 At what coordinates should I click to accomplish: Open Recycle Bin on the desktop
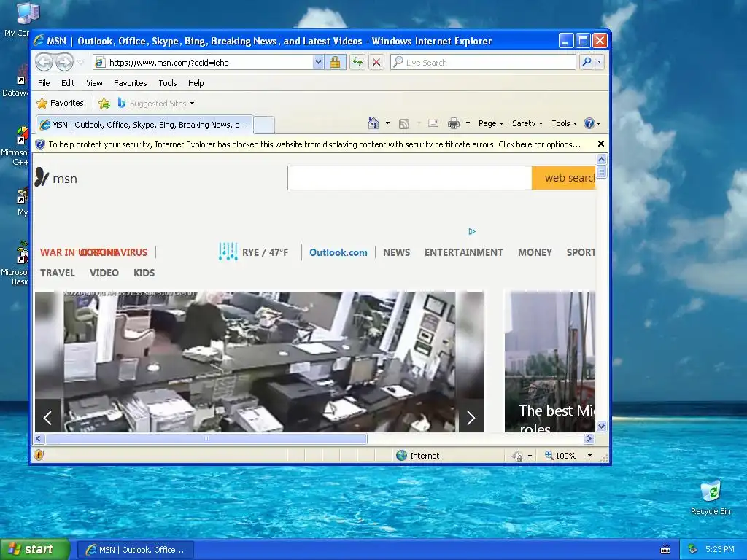point(711,498)
